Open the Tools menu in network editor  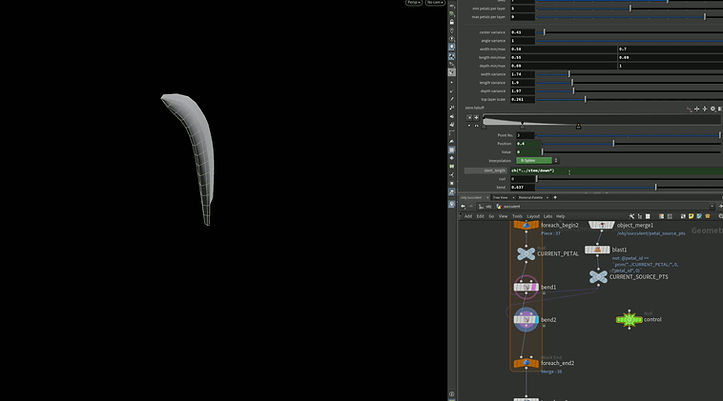coord(517,216)
